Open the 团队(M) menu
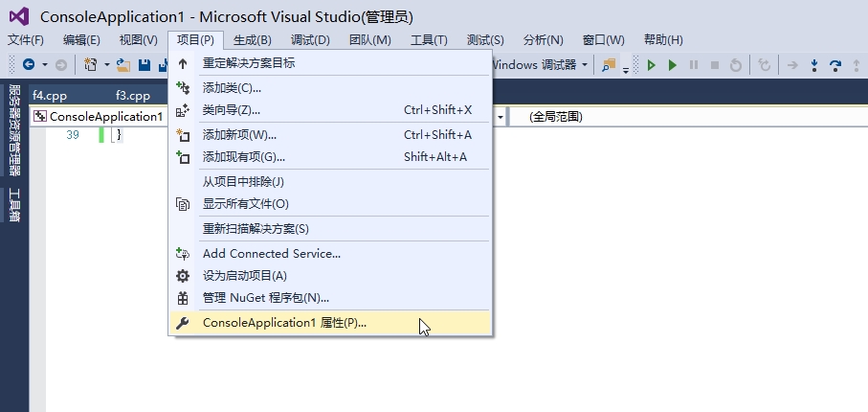This screenshot has width=868, height=412. pyautogui.click(x=369, y=40)
